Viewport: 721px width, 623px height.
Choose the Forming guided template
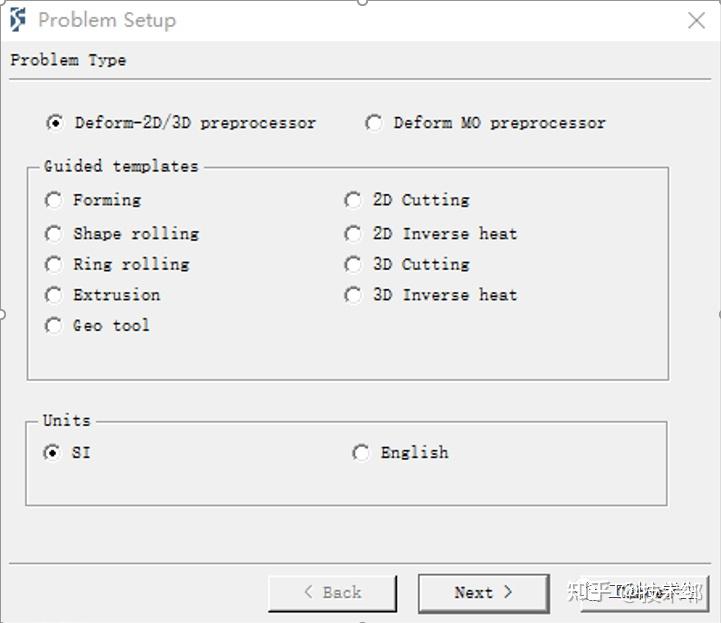pyautogui.click(x=54, y=200)
